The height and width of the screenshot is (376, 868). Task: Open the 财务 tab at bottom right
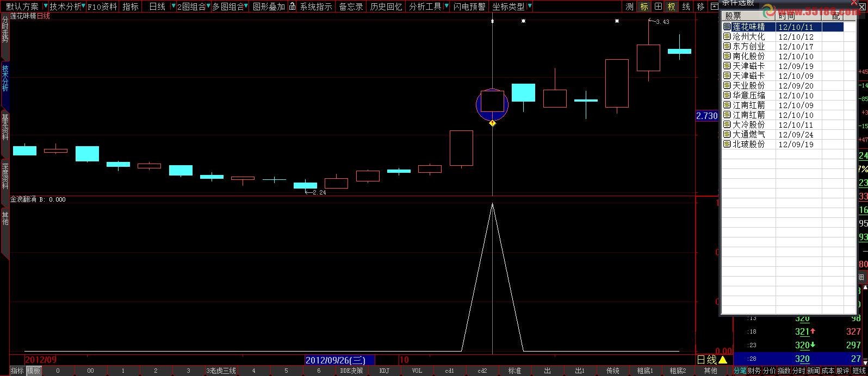coord(754,371)
